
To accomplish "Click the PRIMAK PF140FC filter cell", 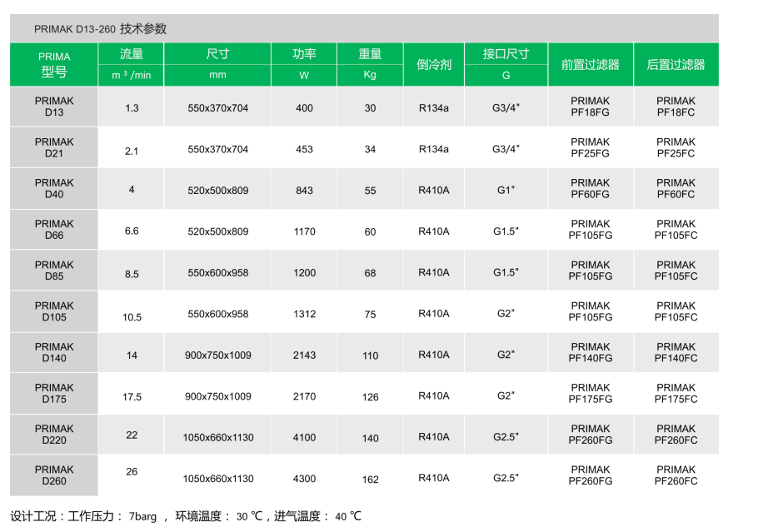I will (676, 353).
